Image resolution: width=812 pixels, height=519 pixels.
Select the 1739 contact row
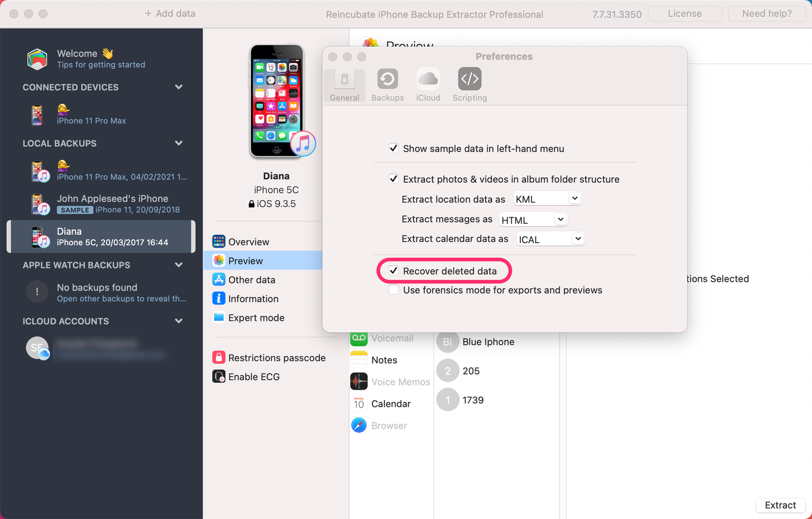click(496, 400)
